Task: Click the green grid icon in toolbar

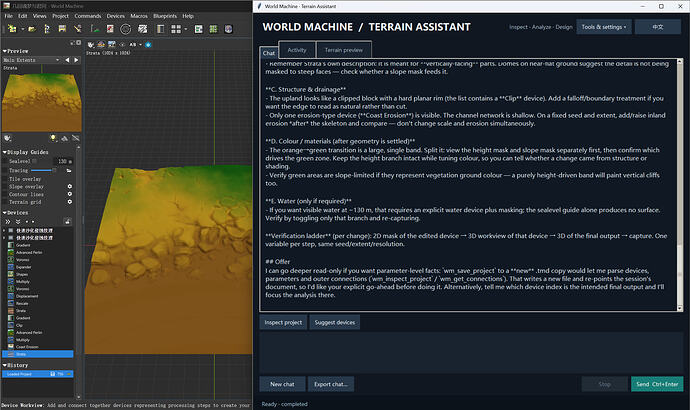Action: pos(213,29)
